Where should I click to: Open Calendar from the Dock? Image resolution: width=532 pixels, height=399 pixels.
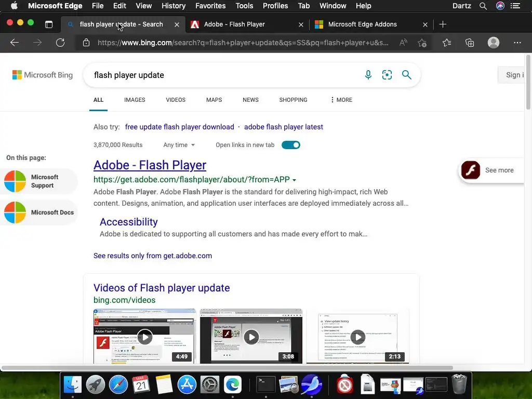(141, 384)
